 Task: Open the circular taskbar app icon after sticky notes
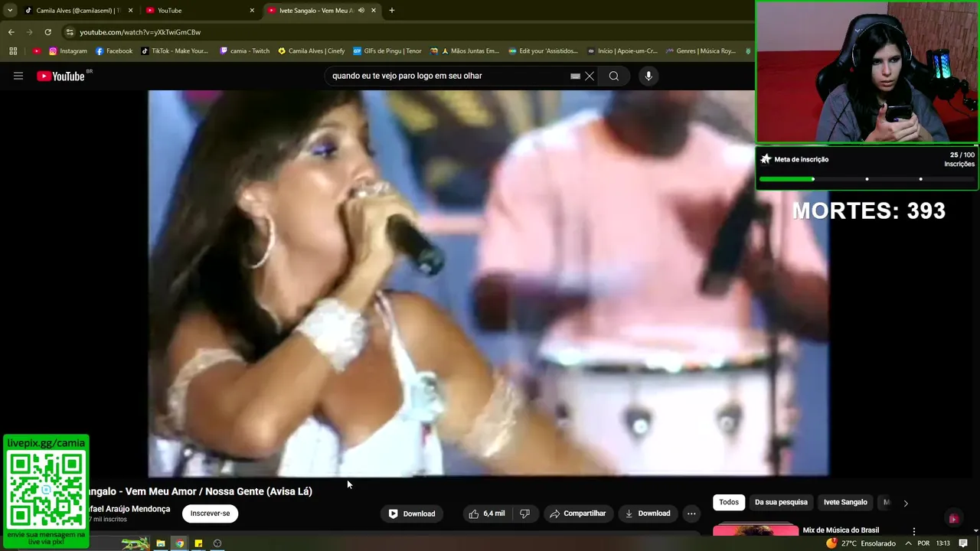pyautogui.click(x=217, y=543)
